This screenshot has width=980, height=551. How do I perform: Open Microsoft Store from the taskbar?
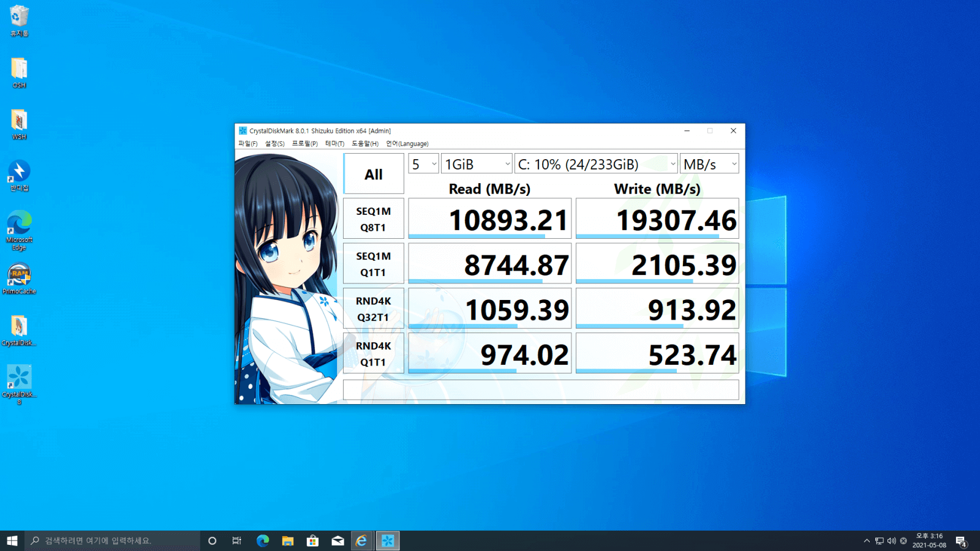312,541
